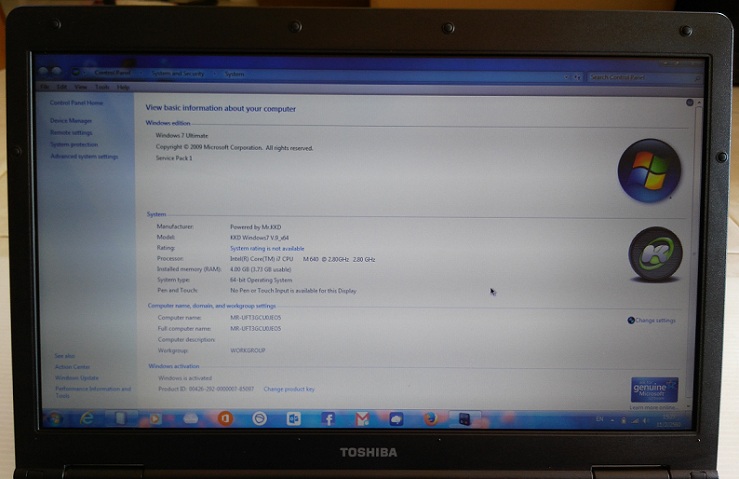This screenshot has height=479, width=739.
Task: Launch Internet Explorer from the taskbar
Action: pos(87,418)
